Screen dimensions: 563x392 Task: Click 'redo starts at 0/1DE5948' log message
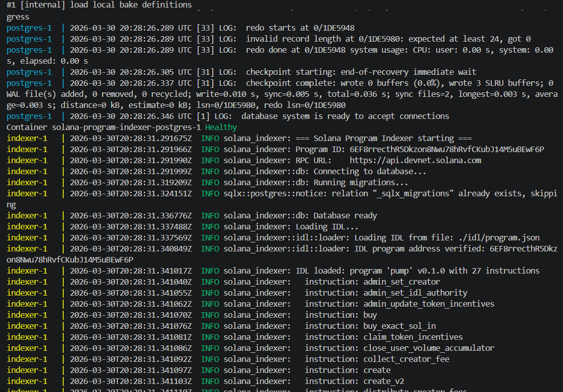pos(300,28)
